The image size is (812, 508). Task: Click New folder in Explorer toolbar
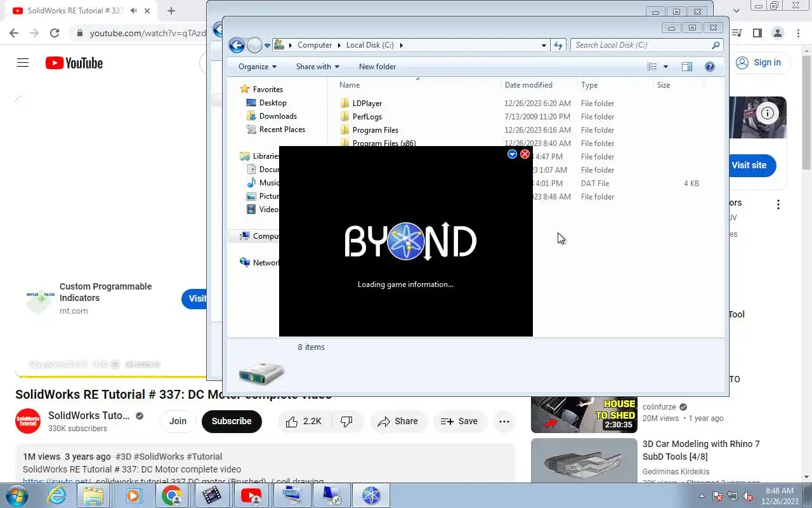377,67
